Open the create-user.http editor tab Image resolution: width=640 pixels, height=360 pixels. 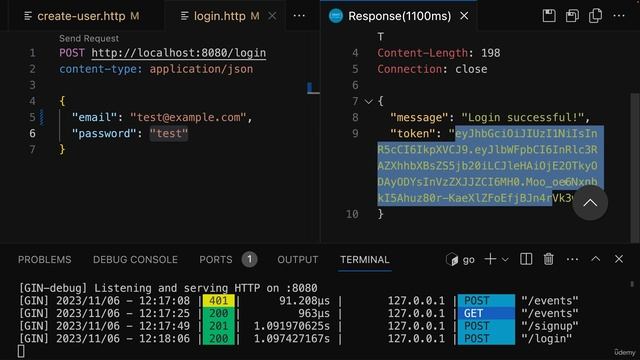click(82, 16)
